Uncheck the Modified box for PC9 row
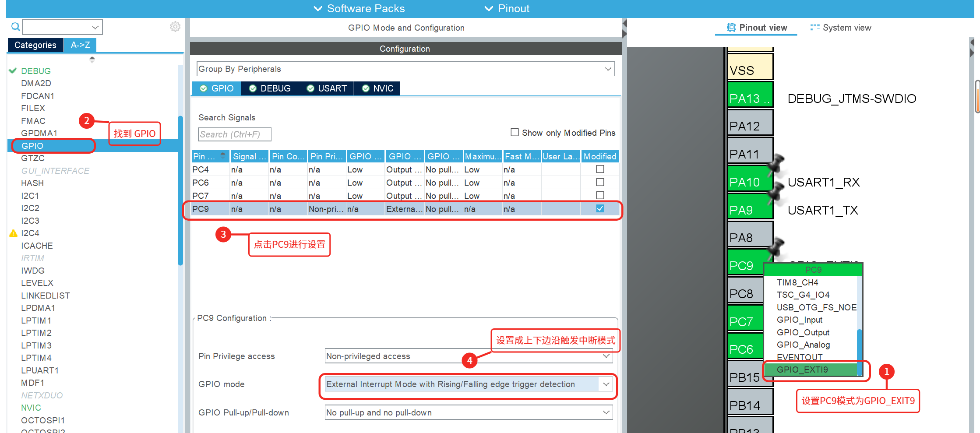 (600, 208)
